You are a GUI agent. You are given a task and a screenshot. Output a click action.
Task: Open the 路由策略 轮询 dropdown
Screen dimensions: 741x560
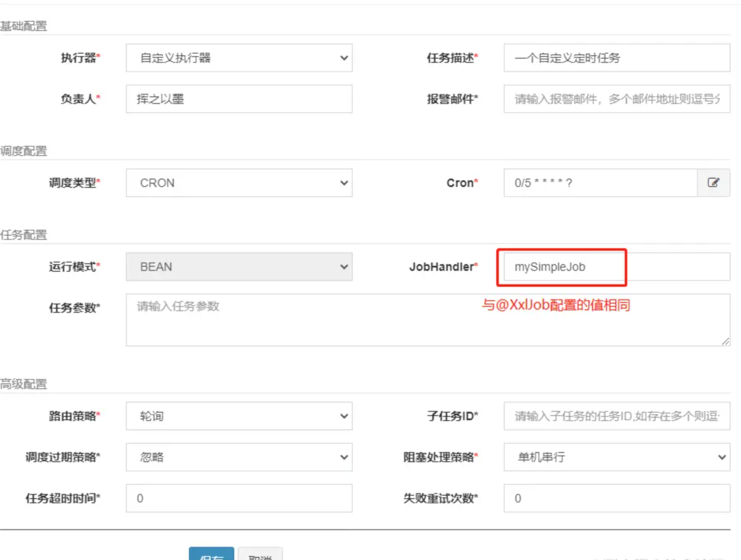pyautogui.click(x=239, y=416)
